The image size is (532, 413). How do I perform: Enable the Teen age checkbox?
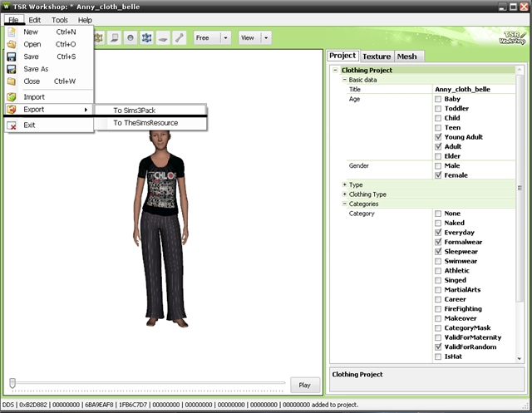click(438, 128)
